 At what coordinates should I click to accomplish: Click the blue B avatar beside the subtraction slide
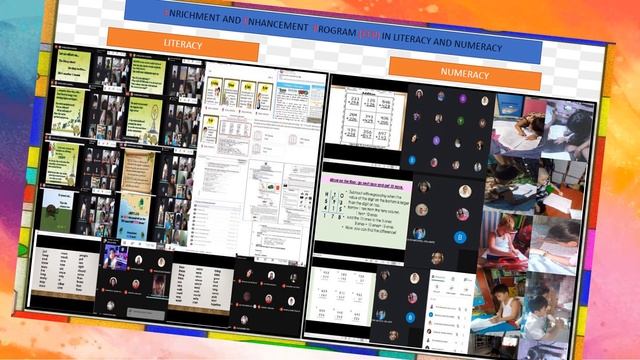point(460,237)
